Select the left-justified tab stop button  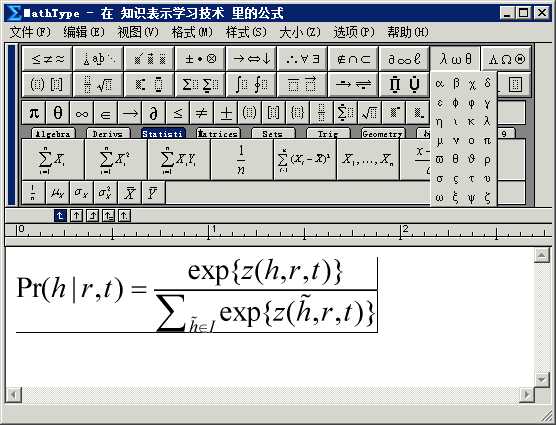60,216
